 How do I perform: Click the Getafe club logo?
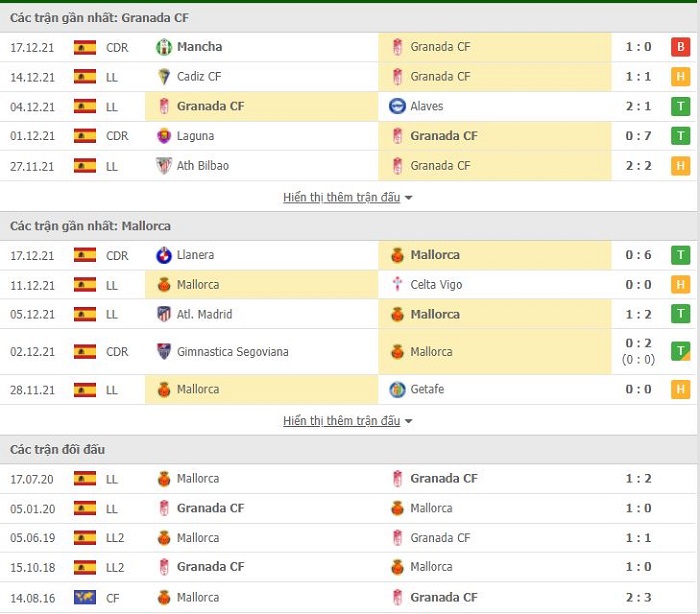pos(397,389)
